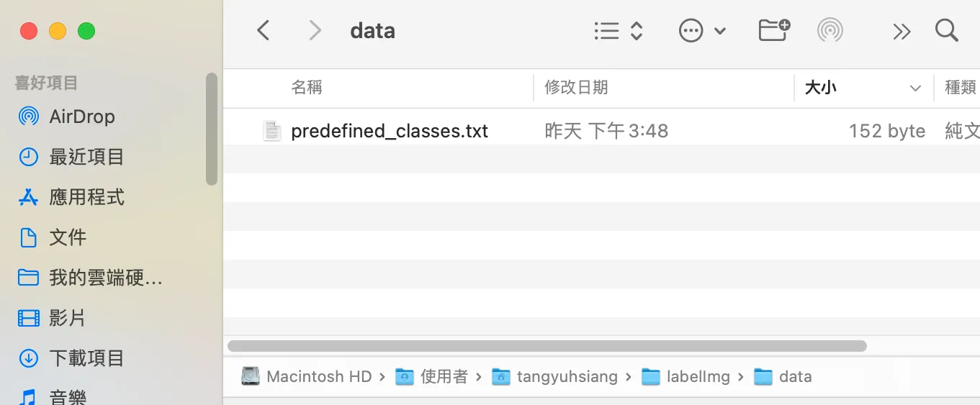Go to Macintosh HD in path bar

318,377
